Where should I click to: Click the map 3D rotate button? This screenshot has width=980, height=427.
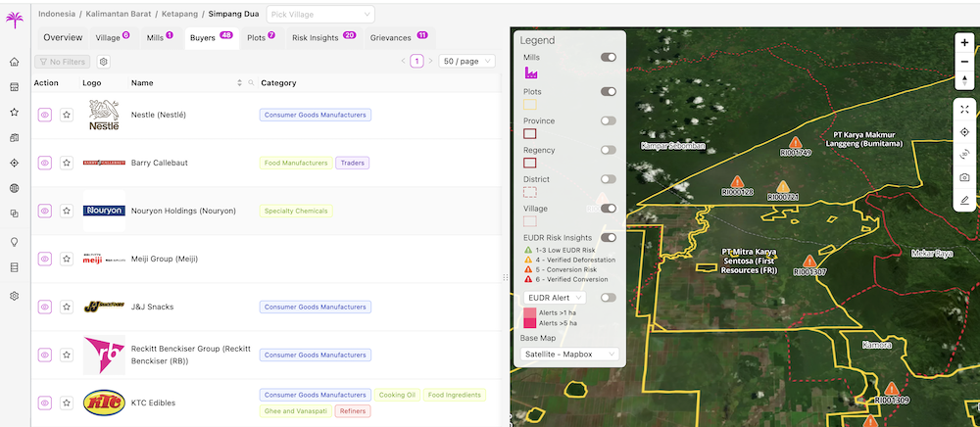(964, 154)
